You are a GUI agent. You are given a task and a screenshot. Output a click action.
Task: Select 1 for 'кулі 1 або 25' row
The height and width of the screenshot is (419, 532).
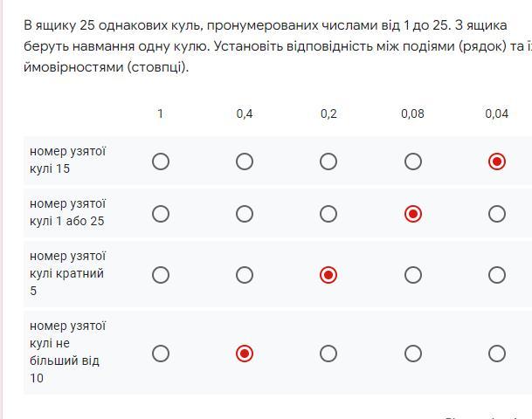[x=161, y=214]
